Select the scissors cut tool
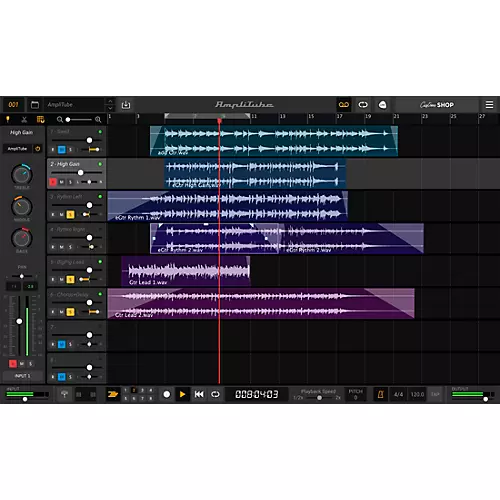 pyautogui.click(x=24, y=119)
